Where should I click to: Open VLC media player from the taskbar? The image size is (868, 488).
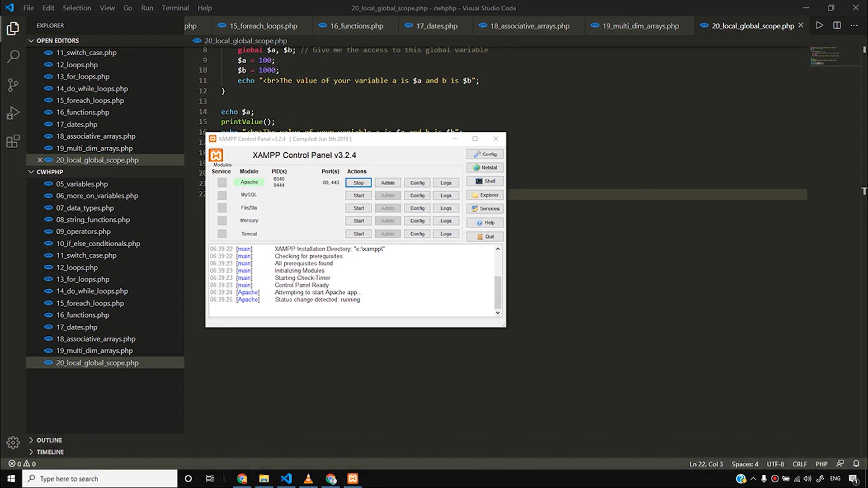pyautogui.click(x=308, y=479)
